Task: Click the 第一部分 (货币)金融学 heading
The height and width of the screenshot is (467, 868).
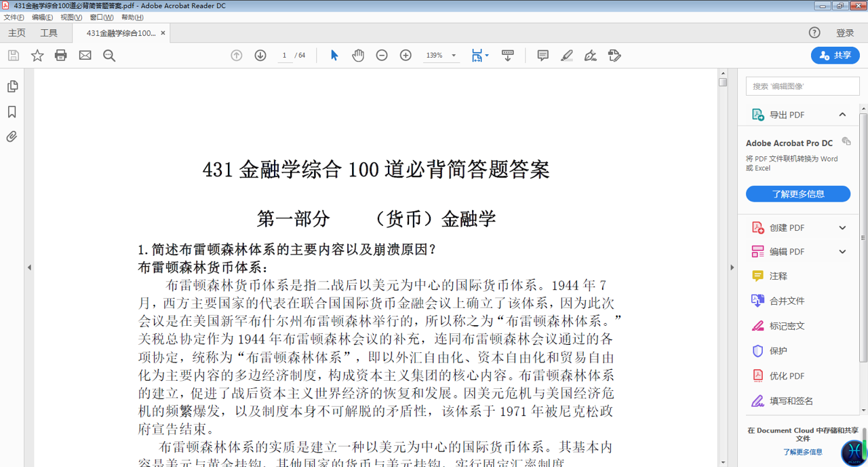Action: click(x=376, y=219)
